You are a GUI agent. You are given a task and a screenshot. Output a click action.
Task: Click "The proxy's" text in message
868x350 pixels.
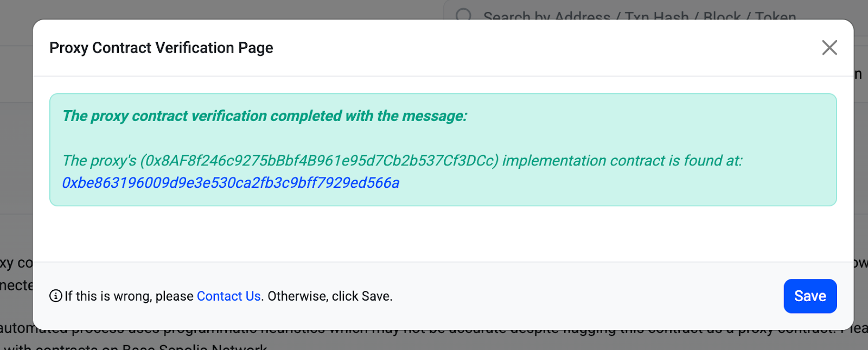click(99, 161)
